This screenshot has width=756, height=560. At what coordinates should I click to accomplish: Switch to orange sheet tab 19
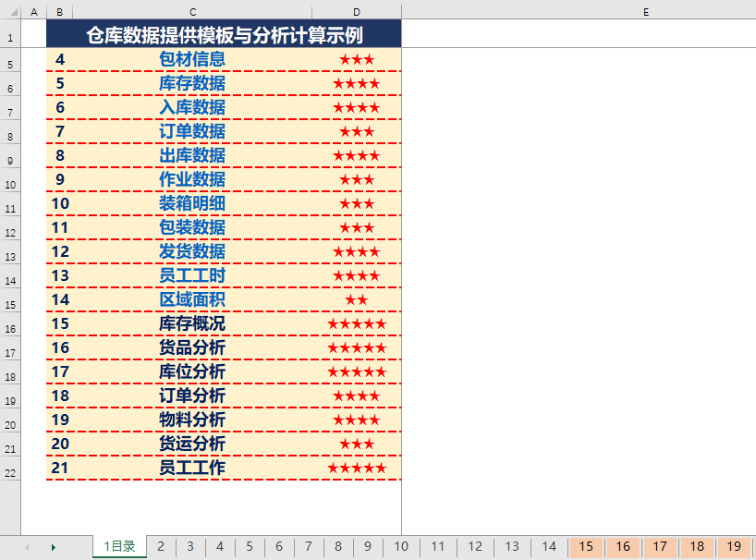[x=734, y=546]
